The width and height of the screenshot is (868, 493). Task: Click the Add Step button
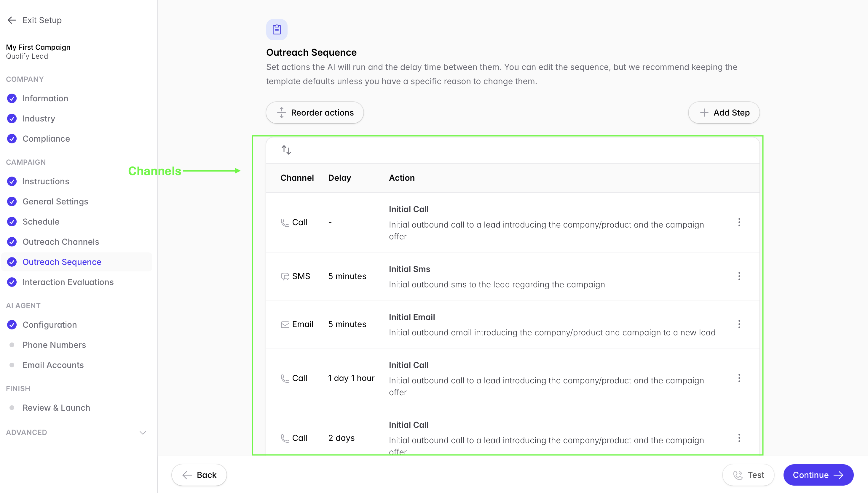click(724, 112)
